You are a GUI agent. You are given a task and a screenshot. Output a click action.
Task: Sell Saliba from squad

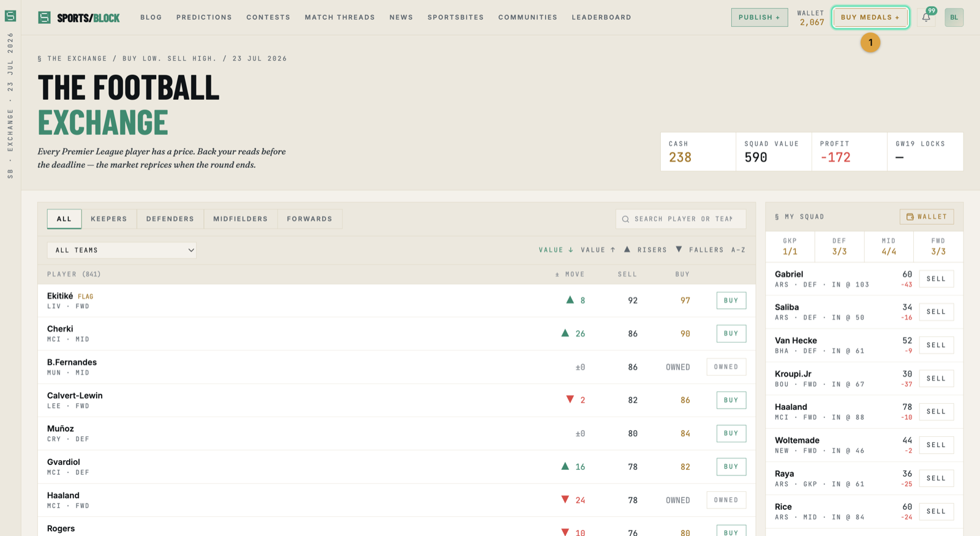pyautogui.click(x=937, y=312)
